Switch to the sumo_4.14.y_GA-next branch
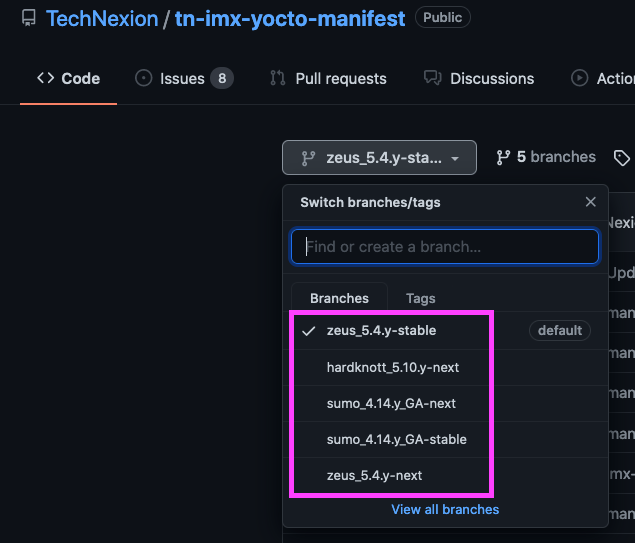This screenshot has width=635, height=543. pos(445,403)
